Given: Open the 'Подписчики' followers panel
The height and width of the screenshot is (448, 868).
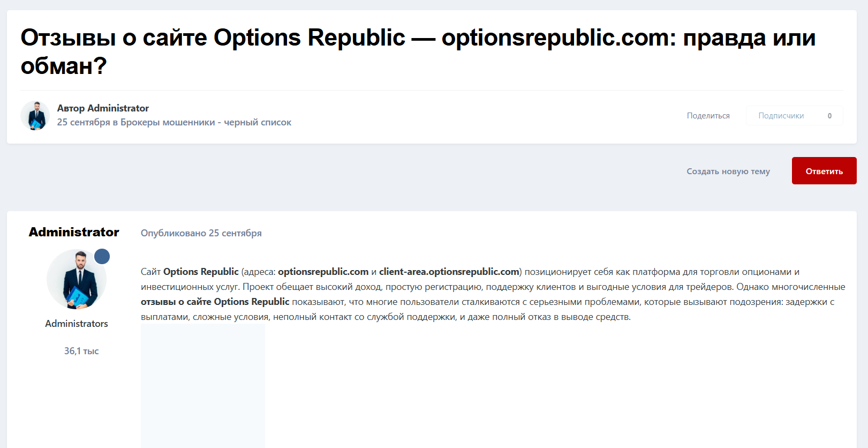Looking at the screenshot, I should [780, 115].
